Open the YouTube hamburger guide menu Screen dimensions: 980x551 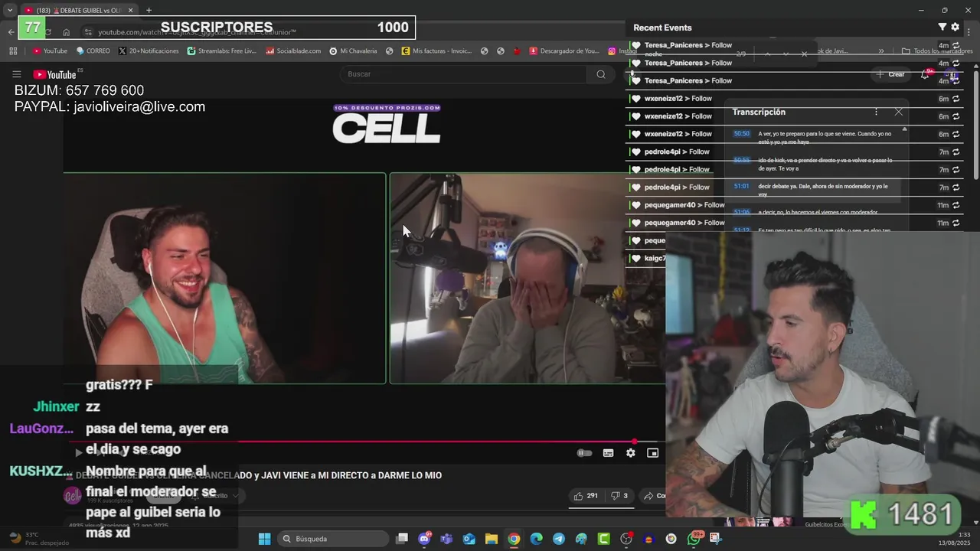point(16,74)
